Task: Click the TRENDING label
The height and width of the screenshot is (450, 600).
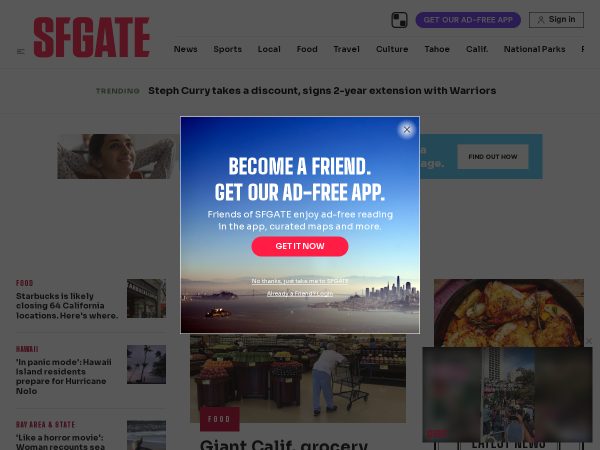Action: click(x=117, y=91)
